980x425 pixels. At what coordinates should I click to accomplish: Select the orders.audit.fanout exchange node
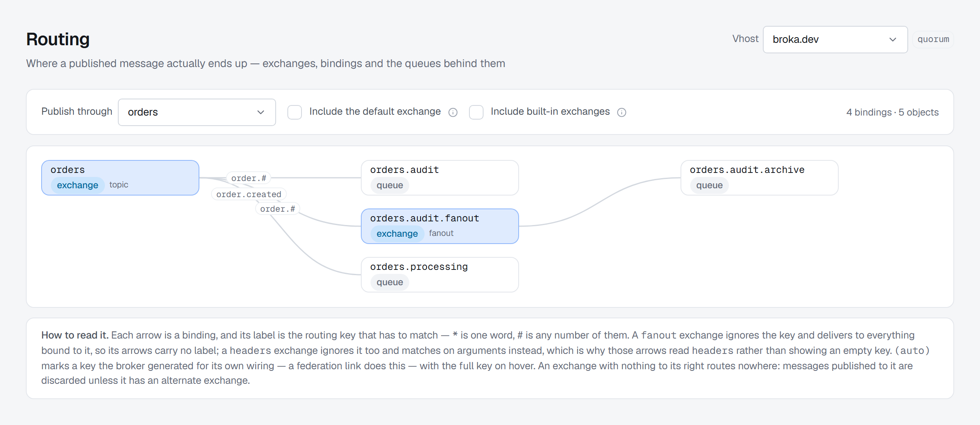coord(440,226)
